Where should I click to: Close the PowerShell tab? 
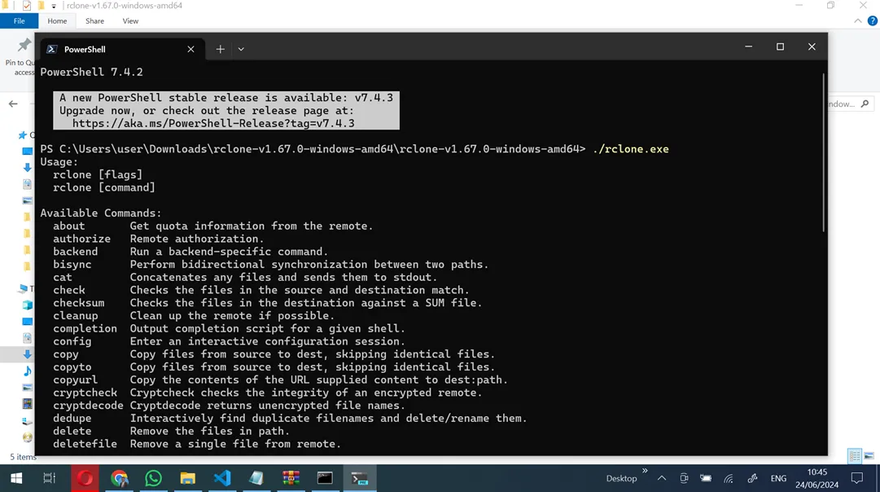191,49
